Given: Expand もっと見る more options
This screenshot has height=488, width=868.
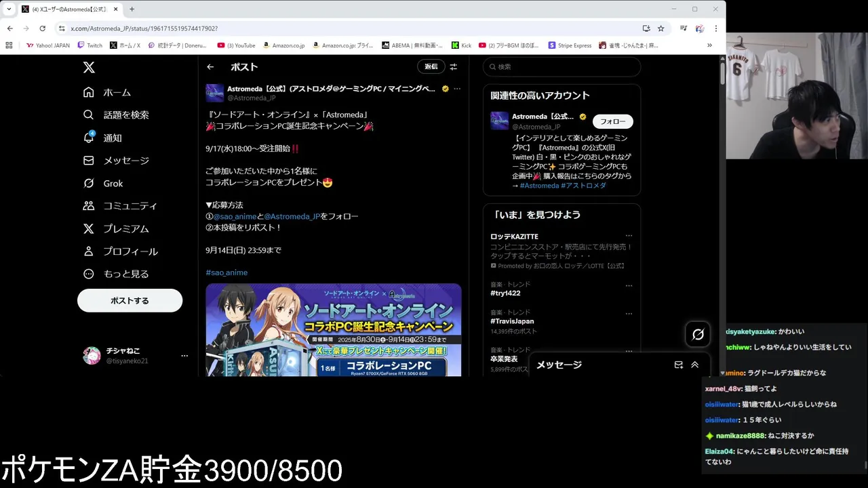Looking at the screenshot, I should coord(116,274).
